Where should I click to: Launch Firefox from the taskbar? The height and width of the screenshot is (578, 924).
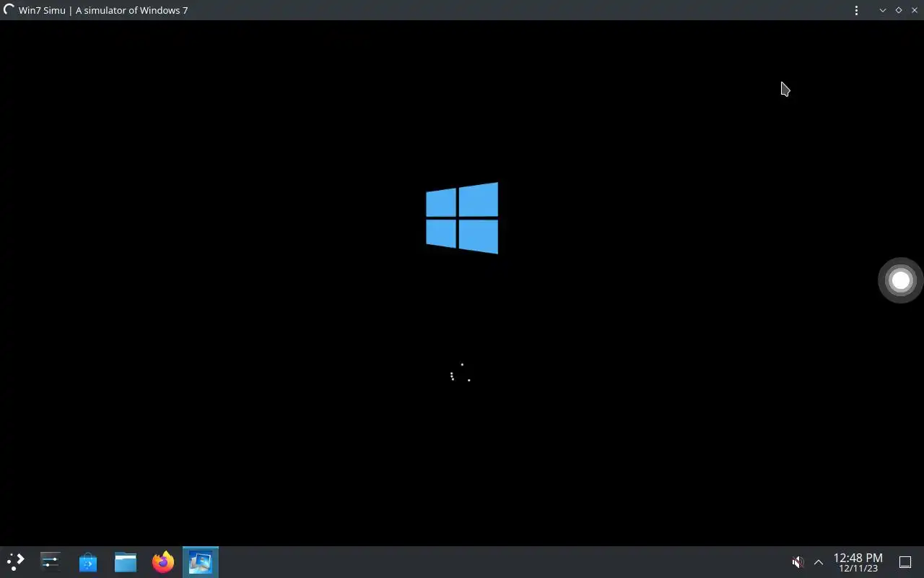(163, 561)
